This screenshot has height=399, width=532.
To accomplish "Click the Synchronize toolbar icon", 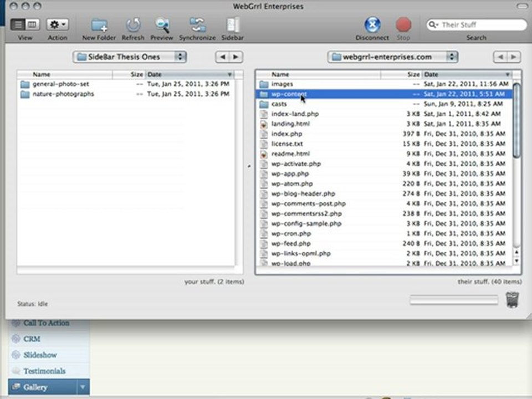I will [197, 25].
